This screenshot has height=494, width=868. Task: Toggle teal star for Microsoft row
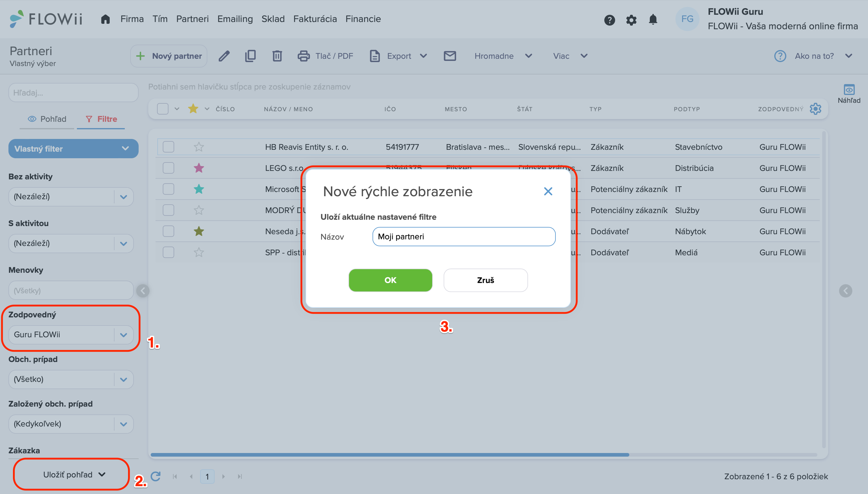point(199,189)
